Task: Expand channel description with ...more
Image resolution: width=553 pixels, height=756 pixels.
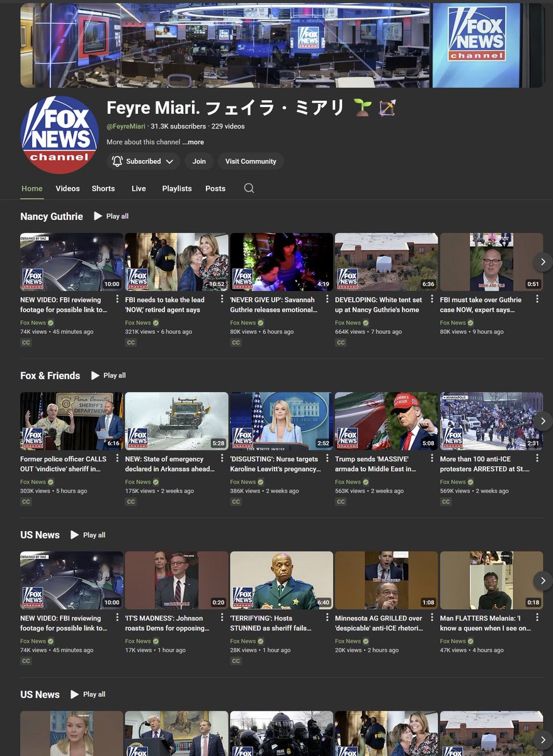Action: coord(195,142)
